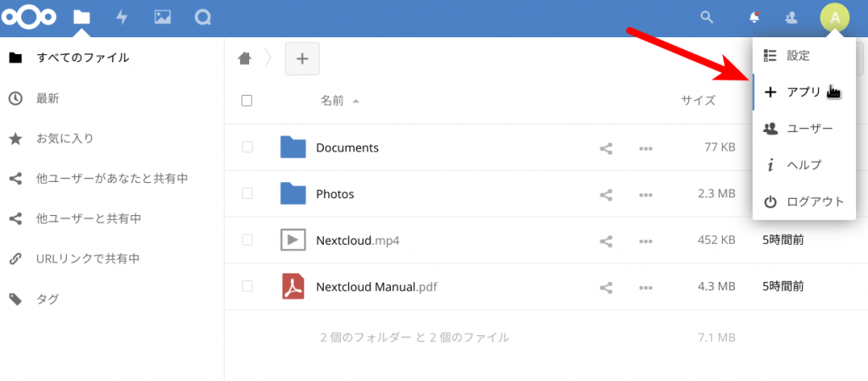Choose ログアウト in the dropdown menu

pyautogui.click(x=814, y=202)
